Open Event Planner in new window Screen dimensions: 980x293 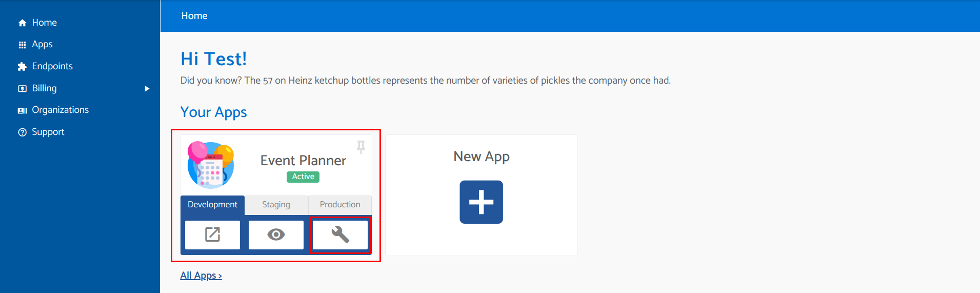(x=212, y=235)
